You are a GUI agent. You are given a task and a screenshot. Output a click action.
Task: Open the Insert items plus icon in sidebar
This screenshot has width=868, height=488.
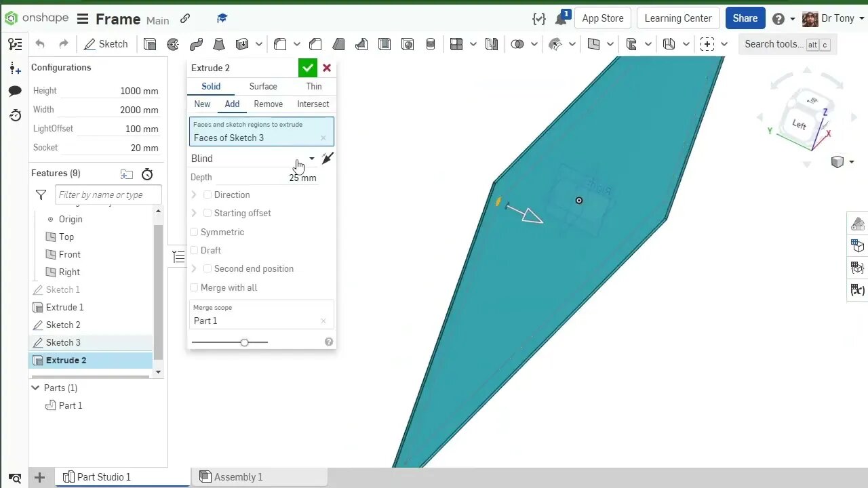15,68
